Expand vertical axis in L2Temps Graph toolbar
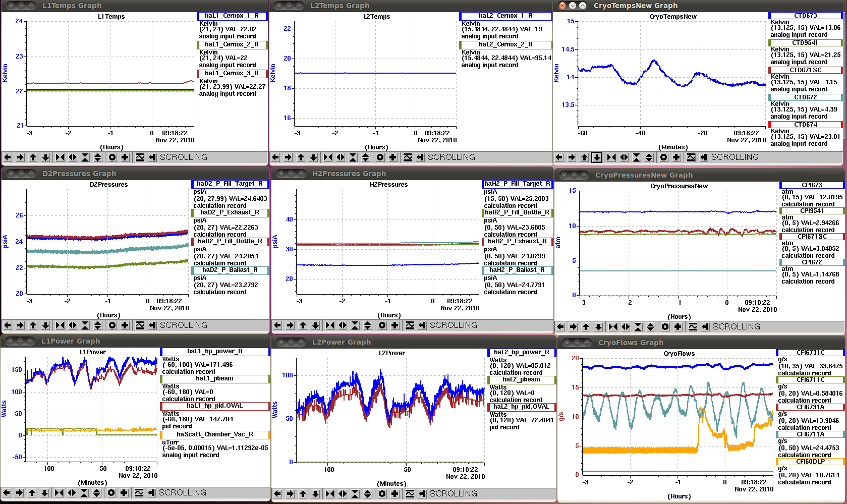Viewport: 847px width, 504px height. (366, 157)
